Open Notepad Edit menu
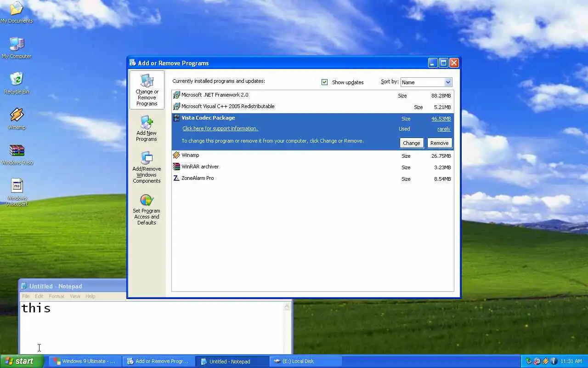The height and width of the screenshot is (368, 588). coord(39,296)
